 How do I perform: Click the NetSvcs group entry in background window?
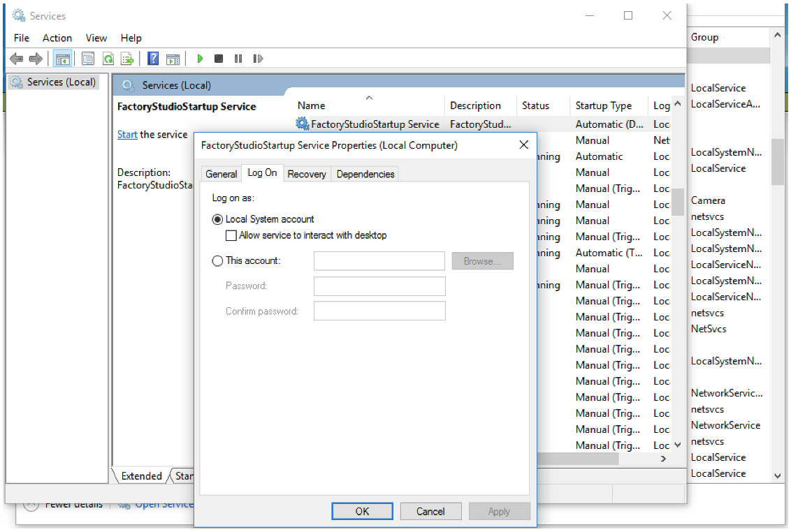[x=709, y=329]
